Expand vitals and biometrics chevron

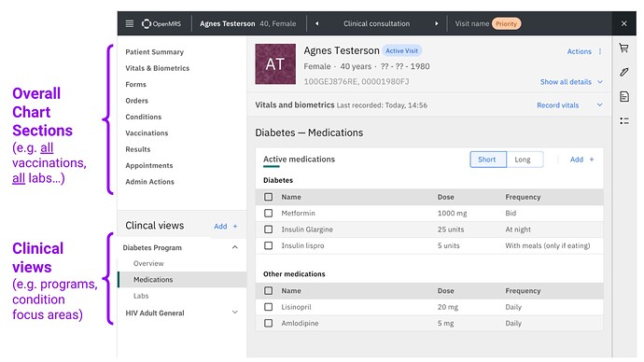(600, 105)
